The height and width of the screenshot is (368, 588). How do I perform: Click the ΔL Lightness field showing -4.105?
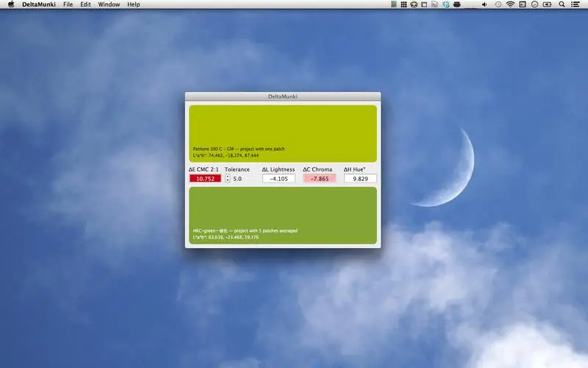(x=279, y=179)
